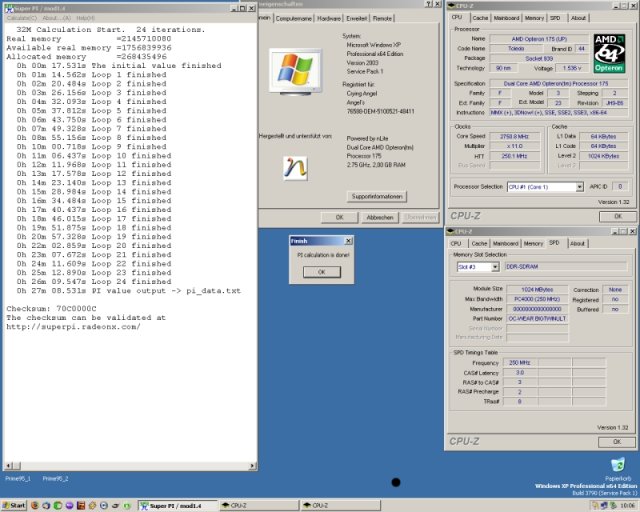This screenshot has height=512, width=640.
Task: Click the Multiplier 'x 11.0' value
Action: 514,146
